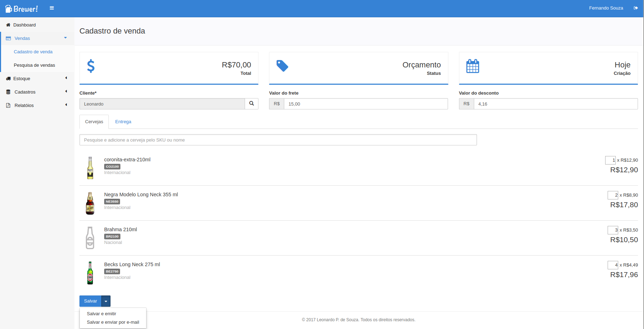Image resolution: width=644 pixels, height=329 pixels.
Task: Click the NE3550 SKU badge
Action: click(x=112, y=202)
